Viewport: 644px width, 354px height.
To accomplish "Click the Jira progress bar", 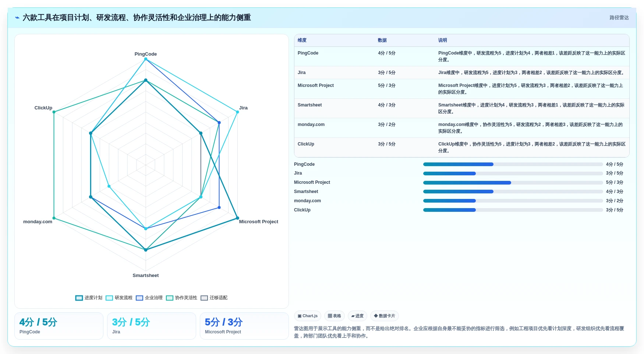I will coord(513,174).
